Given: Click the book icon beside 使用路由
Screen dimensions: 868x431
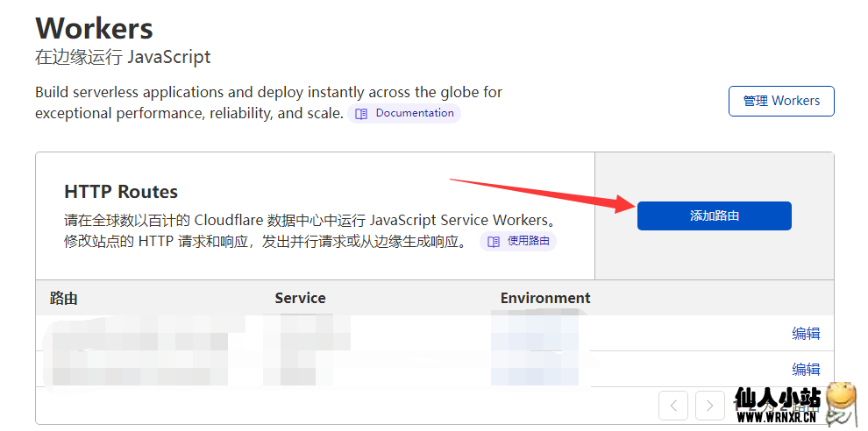Looking at the screenshot, I should point(494,242).
